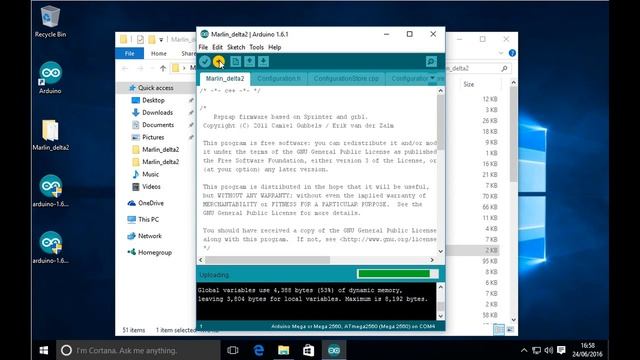Viewport: 640px width, 360px height.
Task: Select OneDrive in Explorer sidebar
Action: 151,203
